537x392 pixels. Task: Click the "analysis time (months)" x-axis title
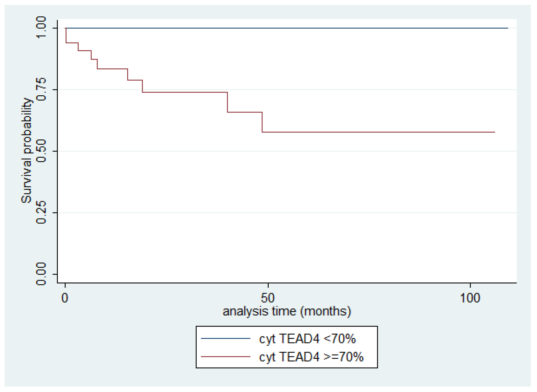287,311
